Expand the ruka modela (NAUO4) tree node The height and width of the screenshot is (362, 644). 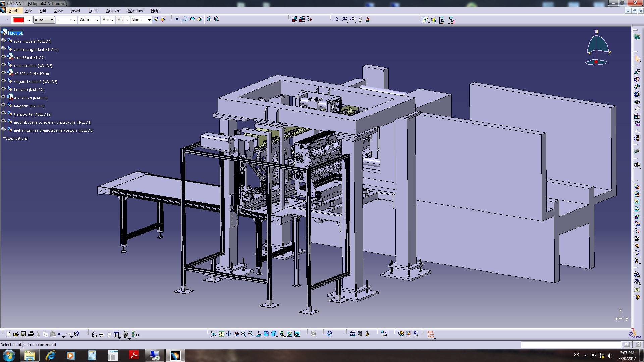[4, 40]
